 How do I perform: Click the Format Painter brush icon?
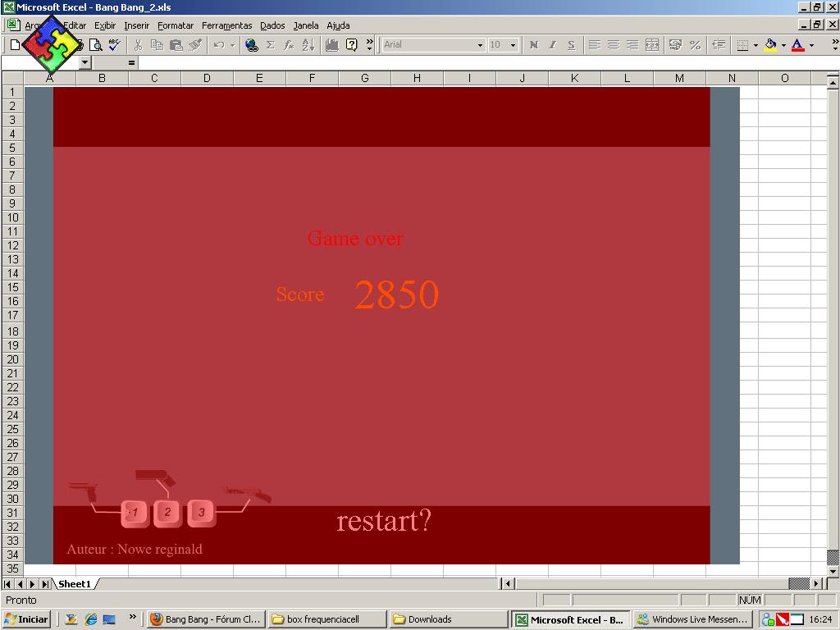pos(195,45)
